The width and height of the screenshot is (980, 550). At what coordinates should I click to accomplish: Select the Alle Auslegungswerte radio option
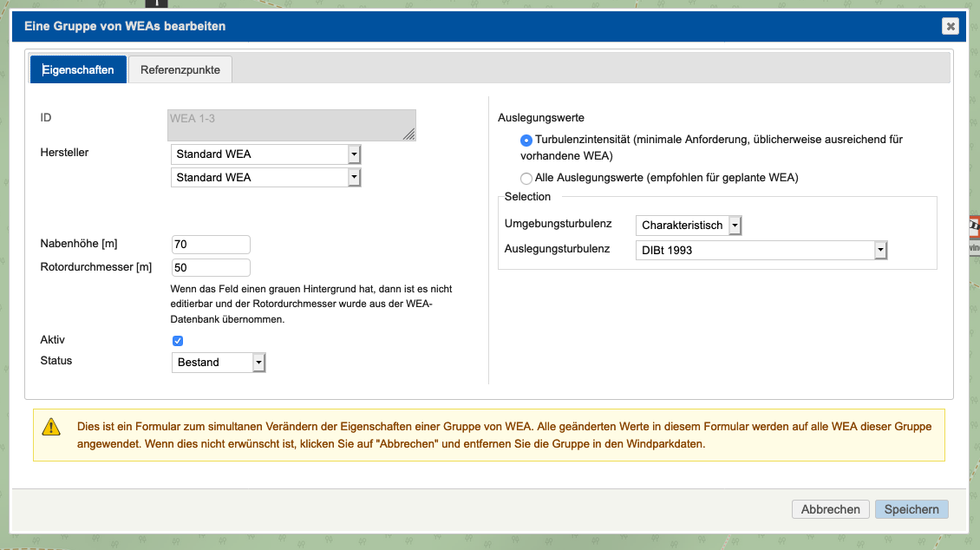526,178
